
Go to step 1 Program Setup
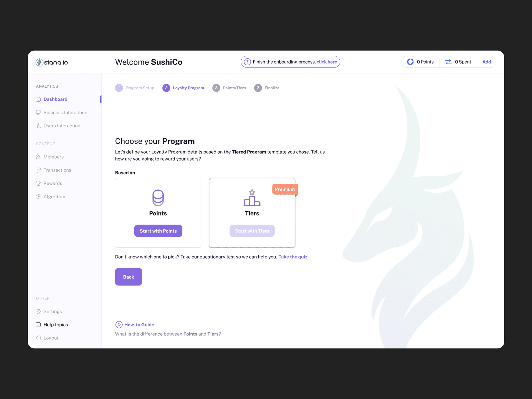(x=135, y=88)
